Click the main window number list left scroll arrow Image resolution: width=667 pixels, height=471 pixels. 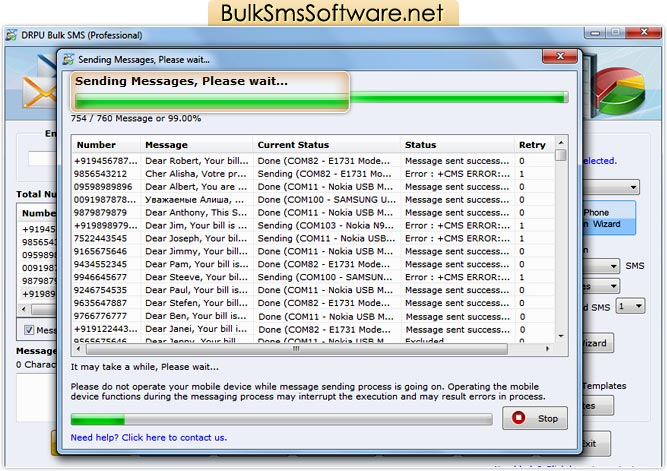tap(23, 309)
